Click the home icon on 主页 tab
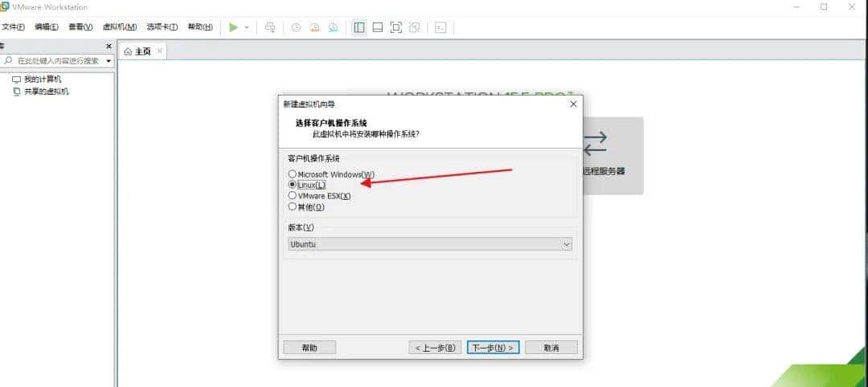The width and height of the screenshot is (868, 387). [128, 51]
